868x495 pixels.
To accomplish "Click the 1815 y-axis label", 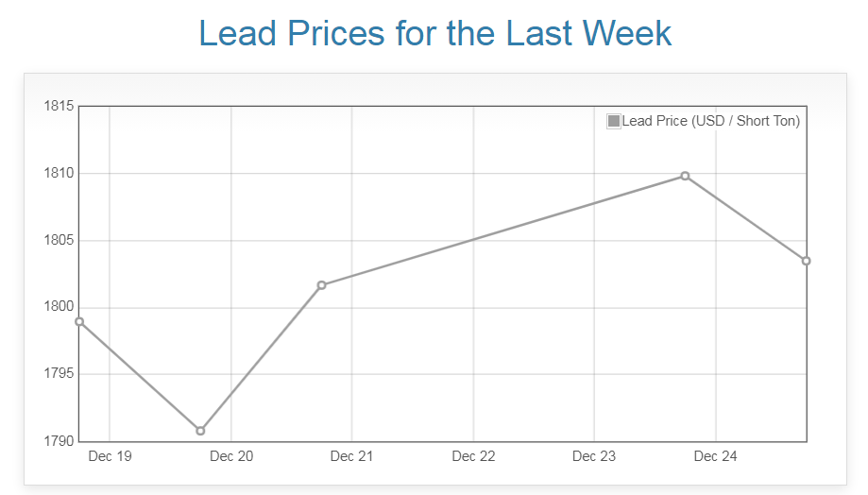I will click(x=59, y=106).
